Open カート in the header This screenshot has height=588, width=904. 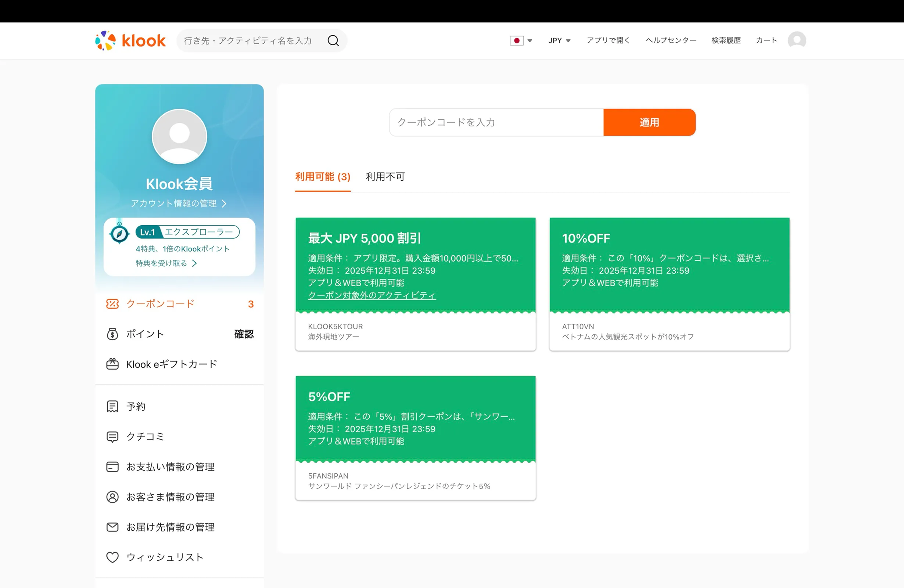[766, 40]
